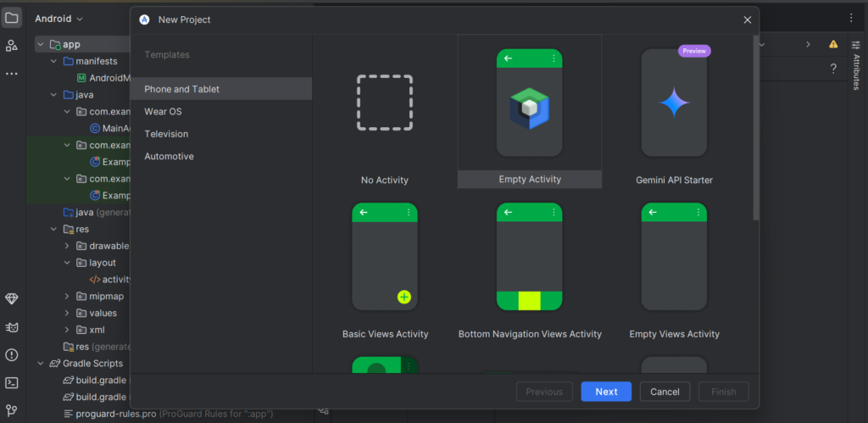Open Problems exclamation icon in left sidebar

click(12, 355)
